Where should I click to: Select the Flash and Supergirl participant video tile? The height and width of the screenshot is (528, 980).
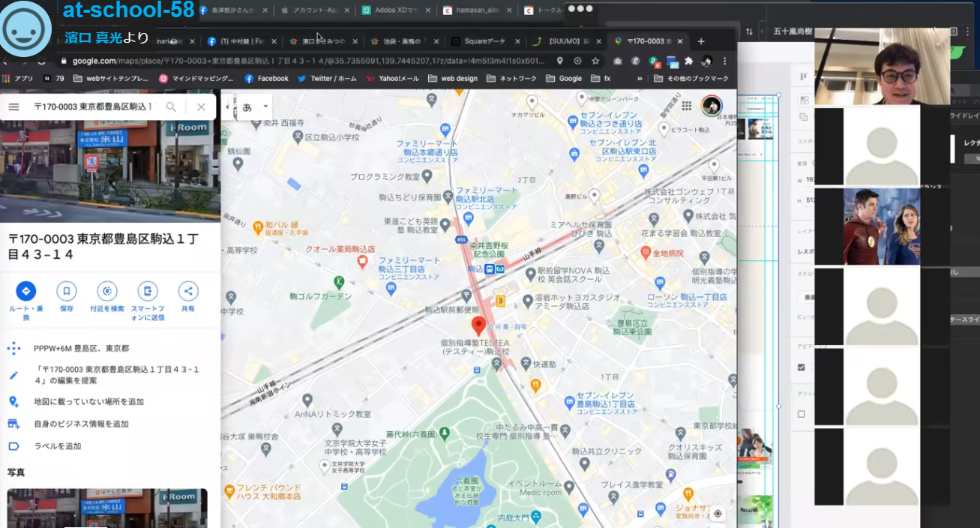tap(882, 226)
